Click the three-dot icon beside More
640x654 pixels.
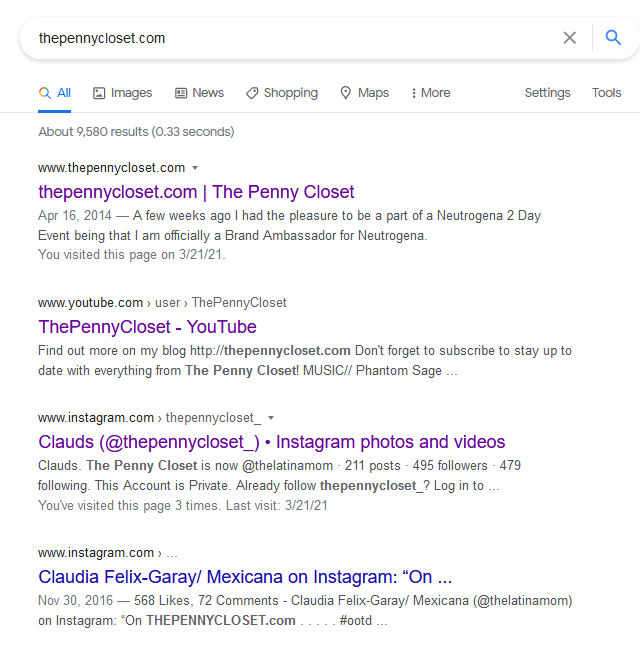[414, 93]
